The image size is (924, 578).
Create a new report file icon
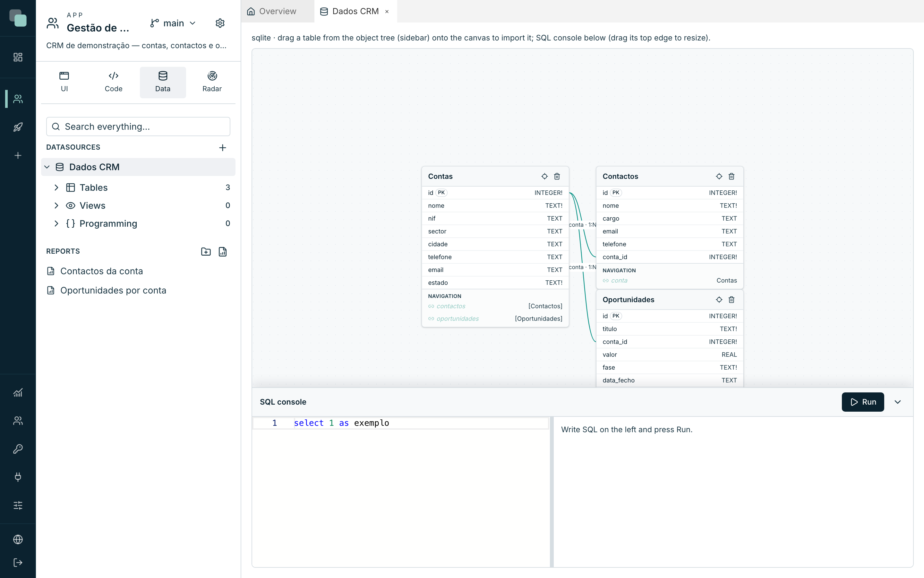(x=223, y=251)
